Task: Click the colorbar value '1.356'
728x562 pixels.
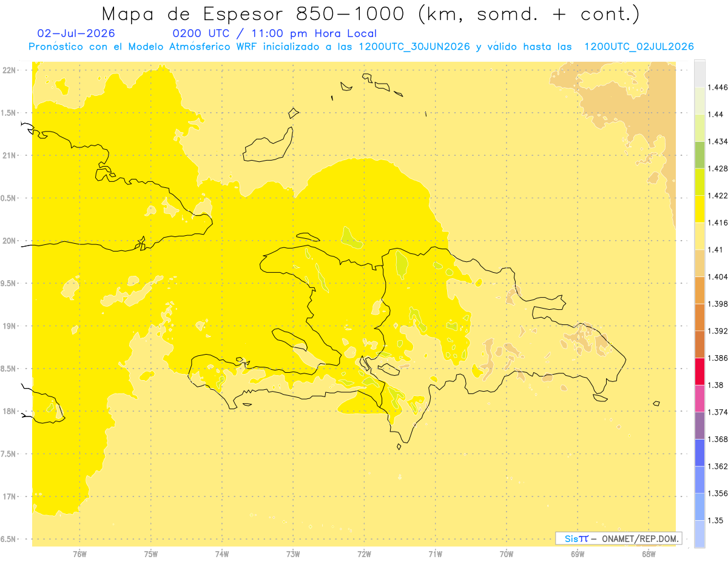Action: coord(718,493)
